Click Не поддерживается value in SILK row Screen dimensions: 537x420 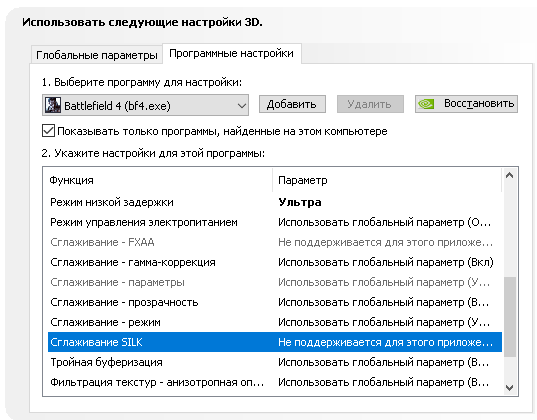click(x=385, y=342)
